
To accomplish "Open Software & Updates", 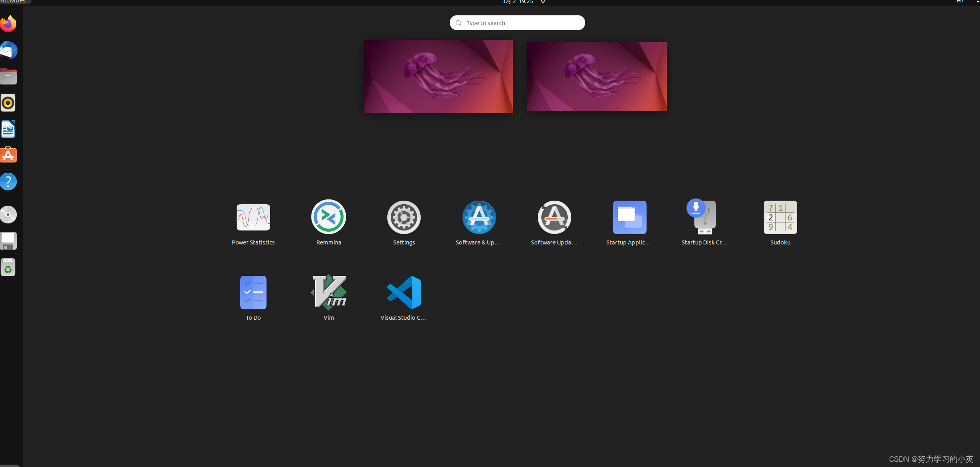I will click(479, 218).
